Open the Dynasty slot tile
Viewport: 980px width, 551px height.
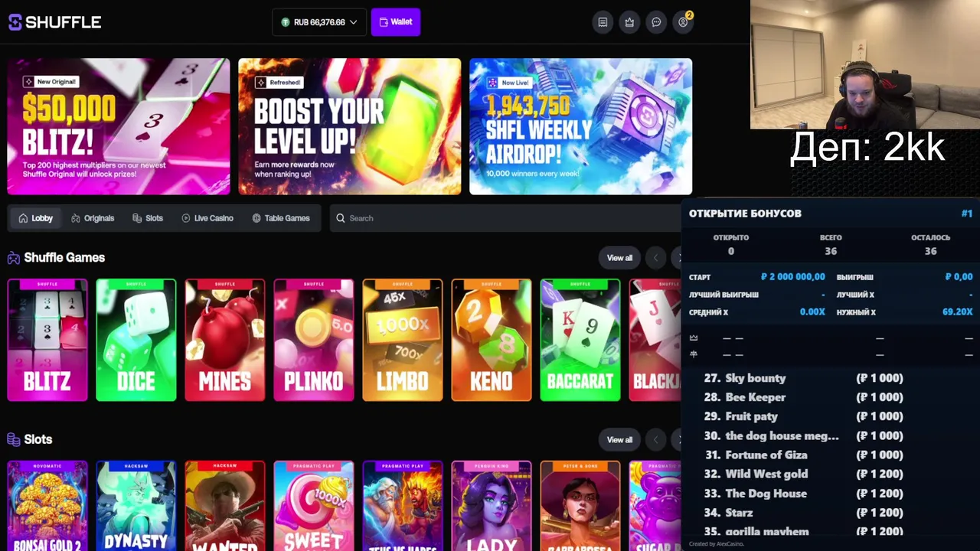pyautogui.click(x=136, y=506)
